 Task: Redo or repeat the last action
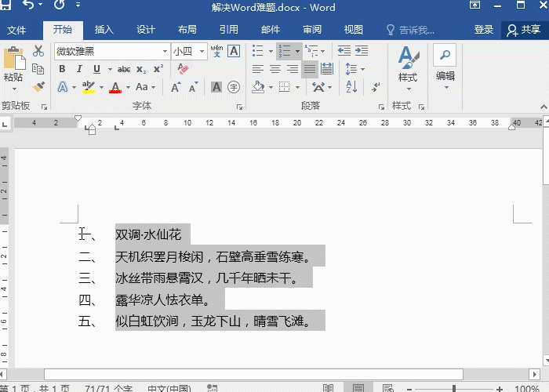59,5
